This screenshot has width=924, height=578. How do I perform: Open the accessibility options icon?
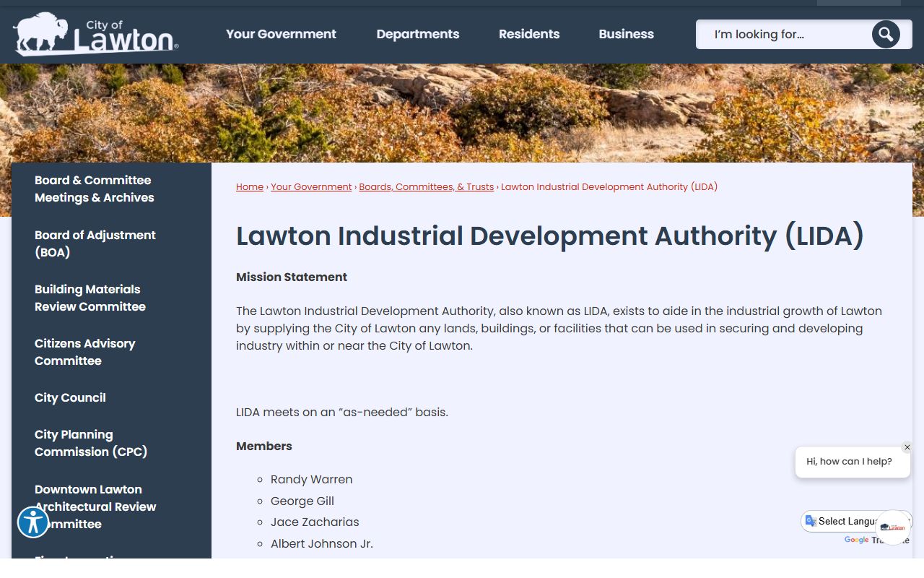pos(33,522)
